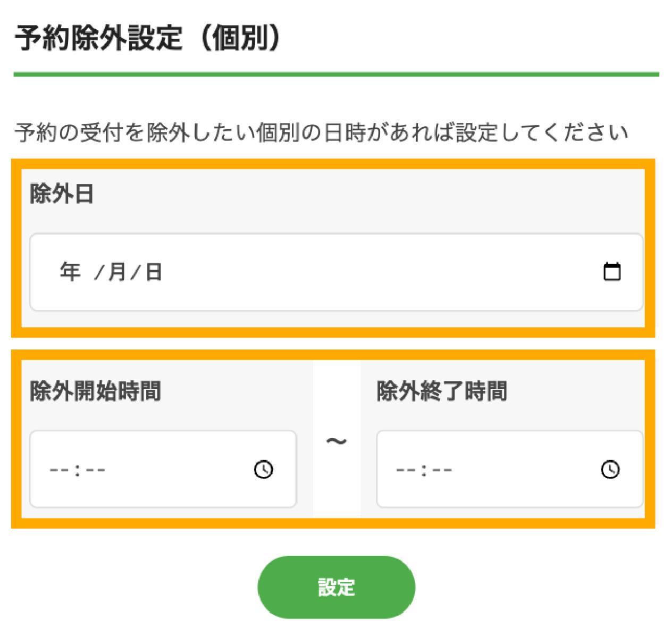This screenshot has width=672, height=643.
Task: Open the clock picker for 除外開始時間
Action: click(x=264, y=469)
